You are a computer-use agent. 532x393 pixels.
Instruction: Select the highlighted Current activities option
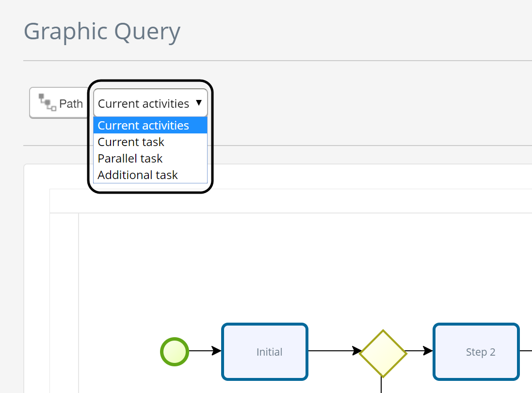coord(150,125)
